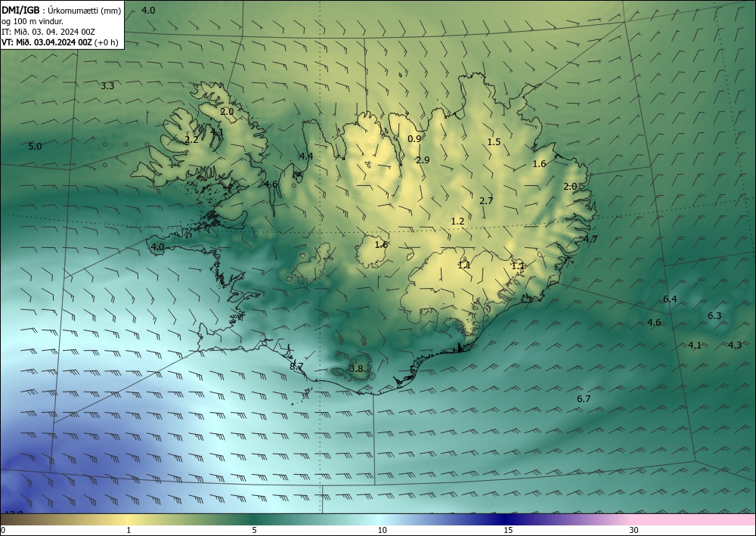Click the 4.0 value at the top edge
Image resolution: width=756 pixels, height=536 pixels.
tap(148, 11)
